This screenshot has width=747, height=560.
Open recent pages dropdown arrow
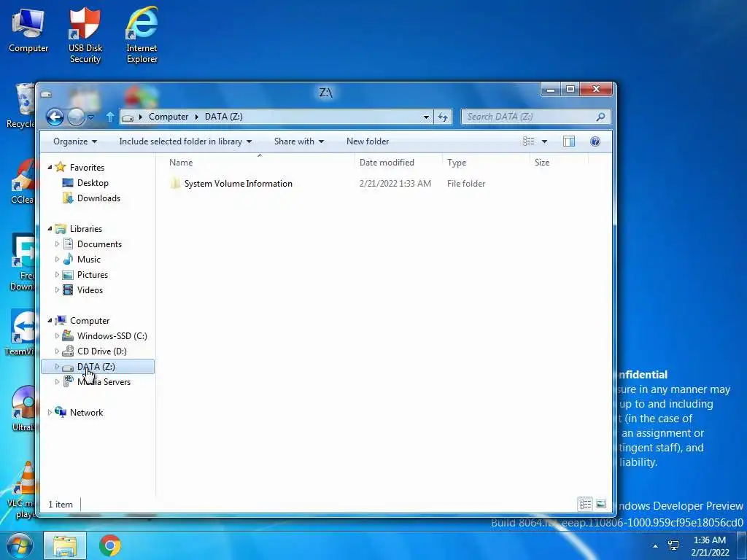[x=91, y=117]
